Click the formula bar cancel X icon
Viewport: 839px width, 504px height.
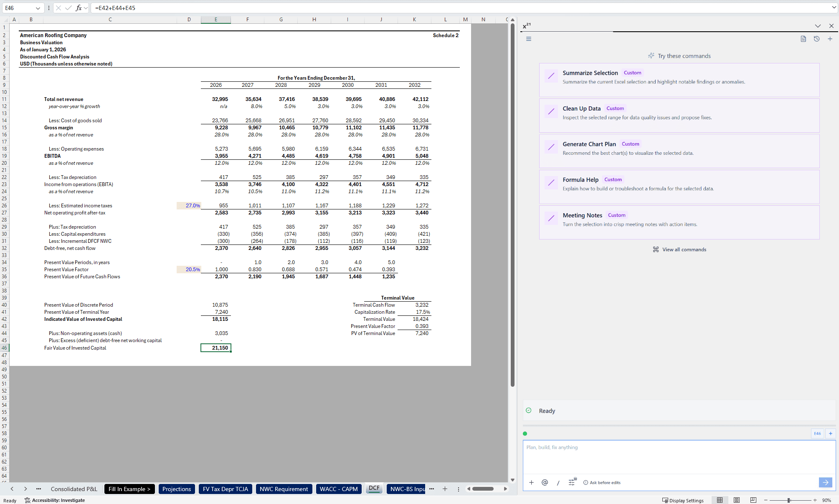tap(58, 8)
